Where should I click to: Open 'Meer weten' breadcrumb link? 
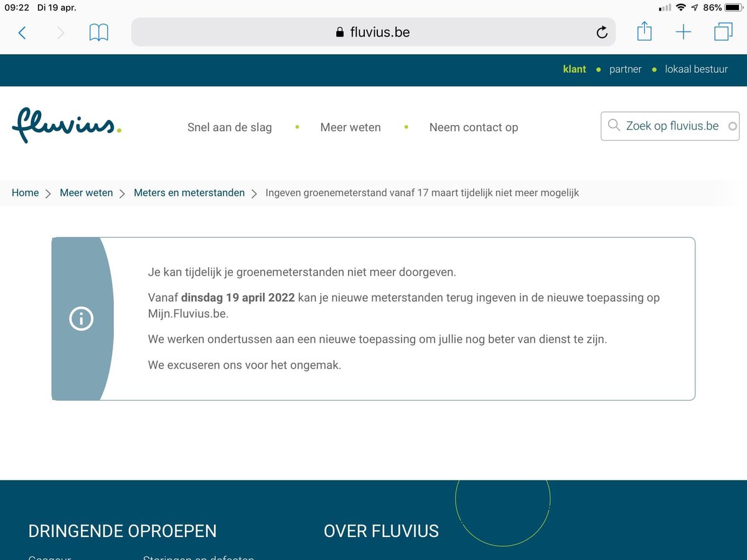click(87, 193)
